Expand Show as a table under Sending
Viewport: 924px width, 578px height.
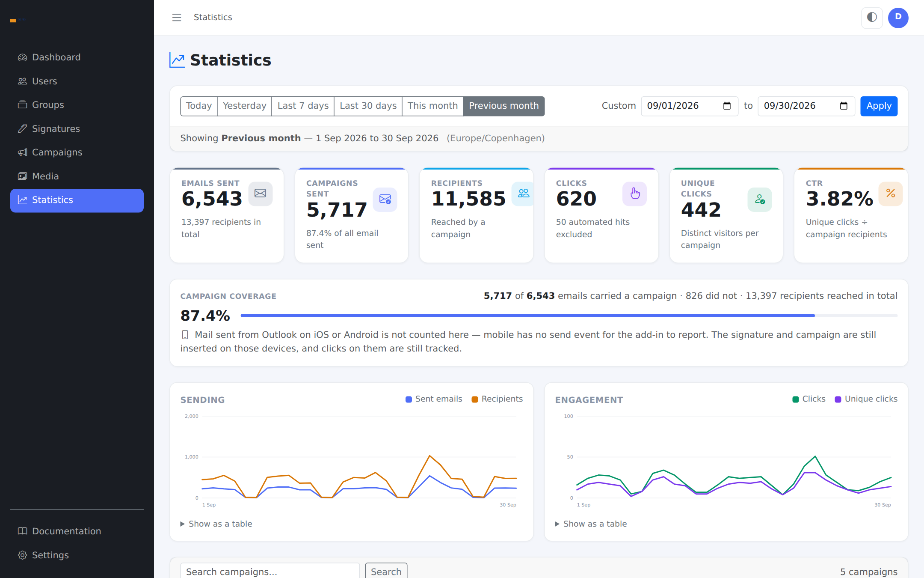[216, 524]
